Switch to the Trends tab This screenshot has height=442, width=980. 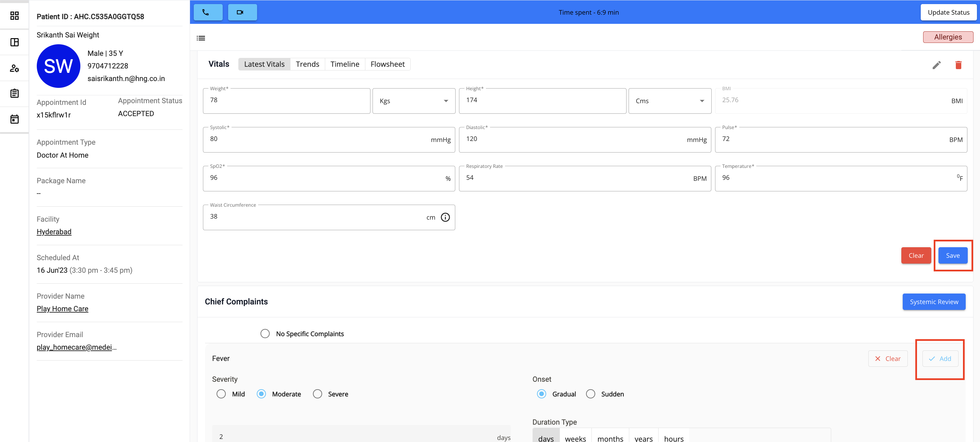(307, 64)
